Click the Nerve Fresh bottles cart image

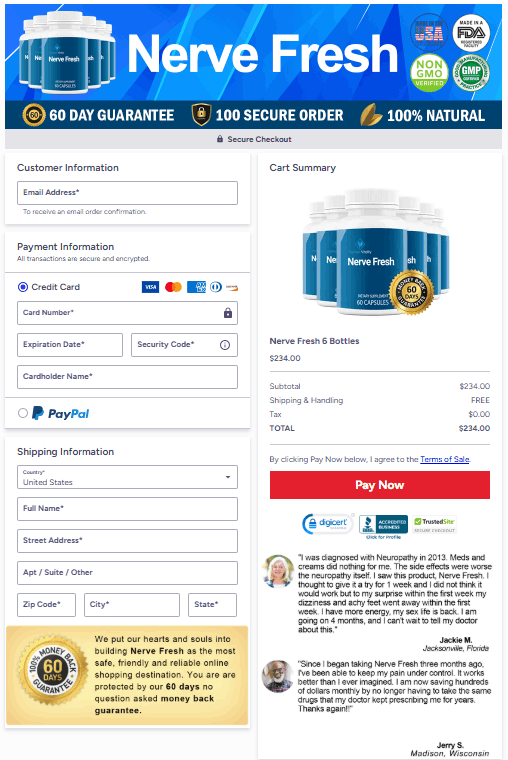(x=376, y=252)
